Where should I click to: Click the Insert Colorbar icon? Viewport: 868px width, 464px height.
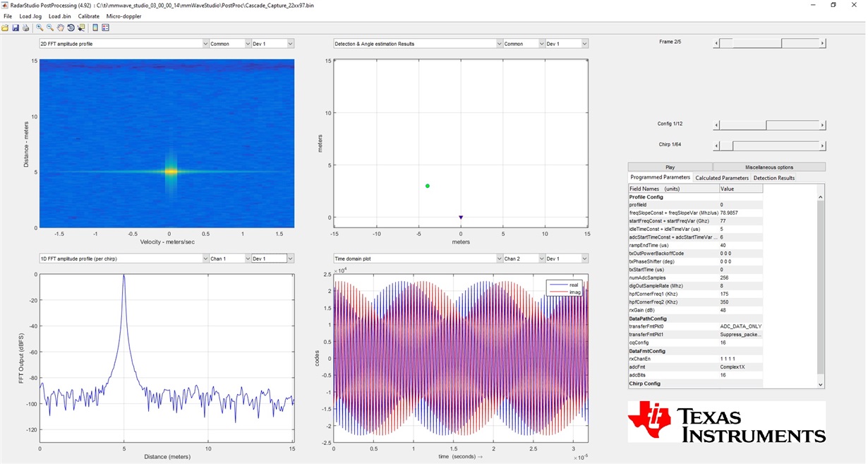(95, 28)
